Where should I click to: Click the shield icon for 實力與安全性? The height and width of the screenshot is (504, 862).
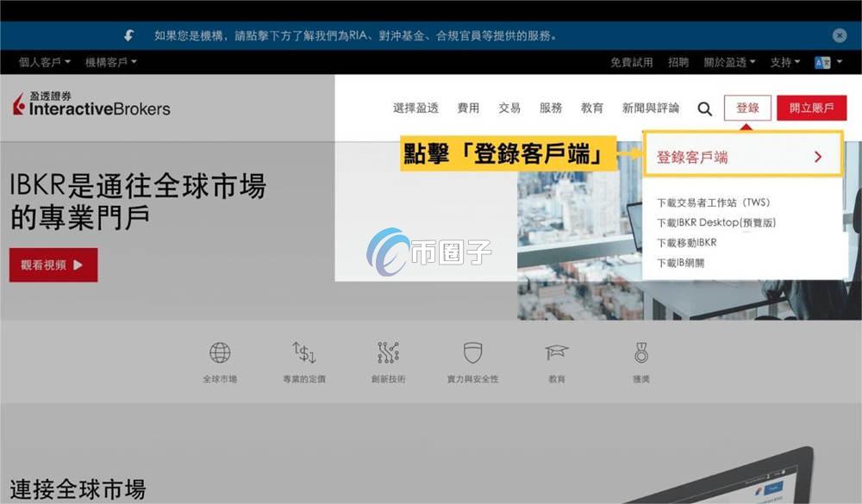click(x=471, y=352)
